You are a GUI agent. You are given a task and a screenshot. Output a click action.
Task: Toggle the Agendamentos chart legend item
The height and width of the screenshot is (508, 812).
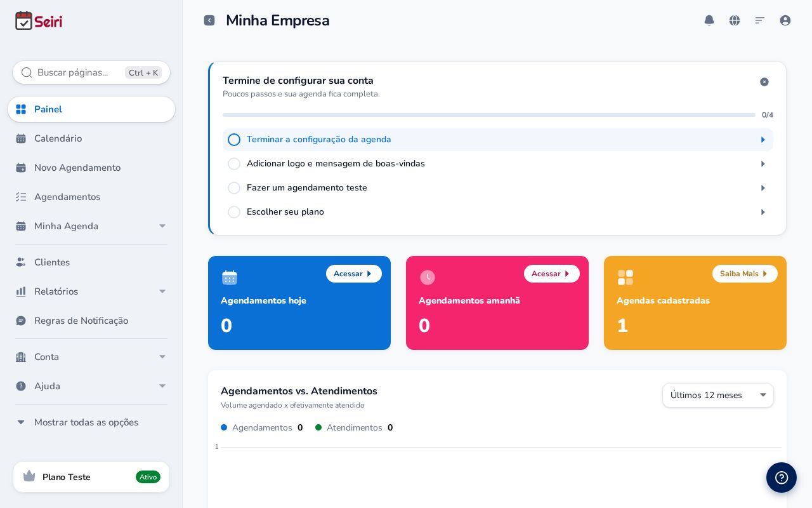(x=262, y=427)
